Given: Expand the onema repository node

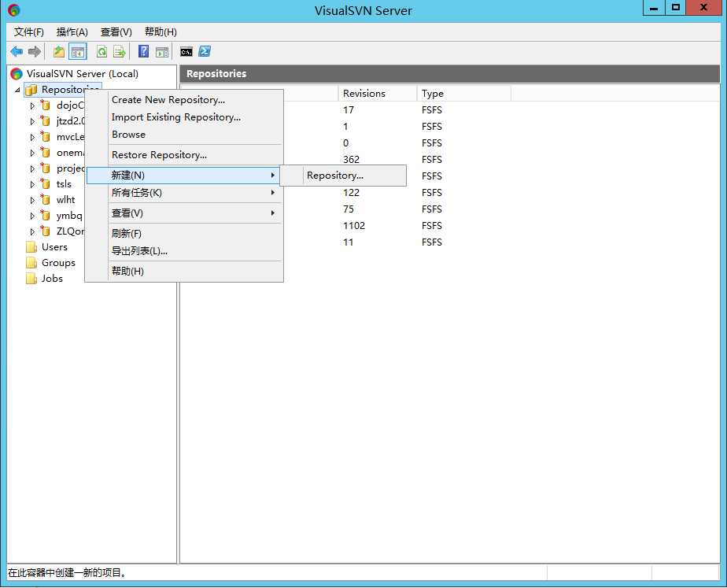Looking at the screenshot, I should [32, 153].
